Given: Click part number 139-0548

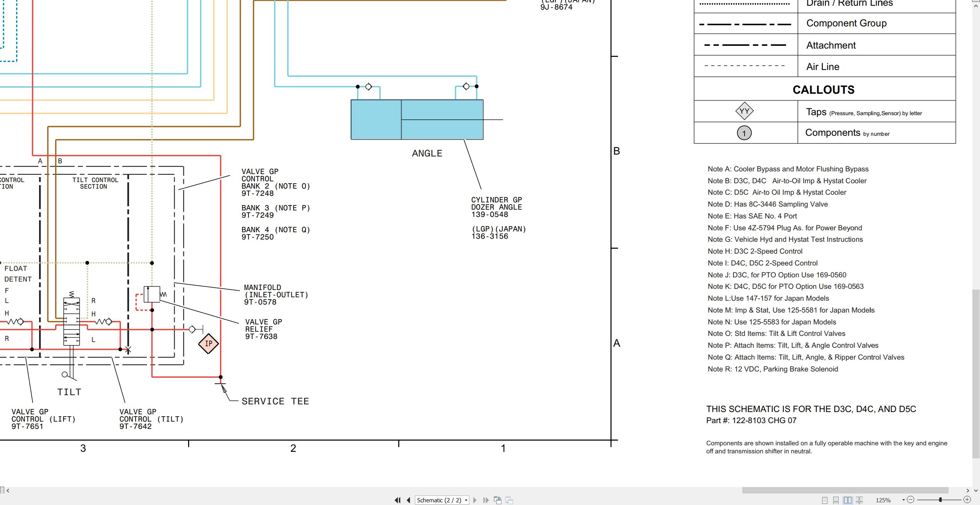Looking at the screenshot, I should click(x=490, y=215).
